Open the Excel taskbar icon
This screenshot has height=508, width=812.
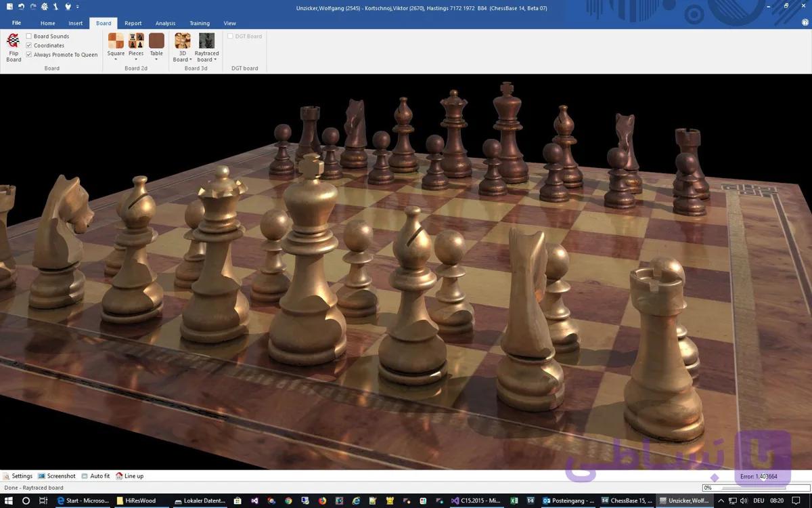click(514, 501)
